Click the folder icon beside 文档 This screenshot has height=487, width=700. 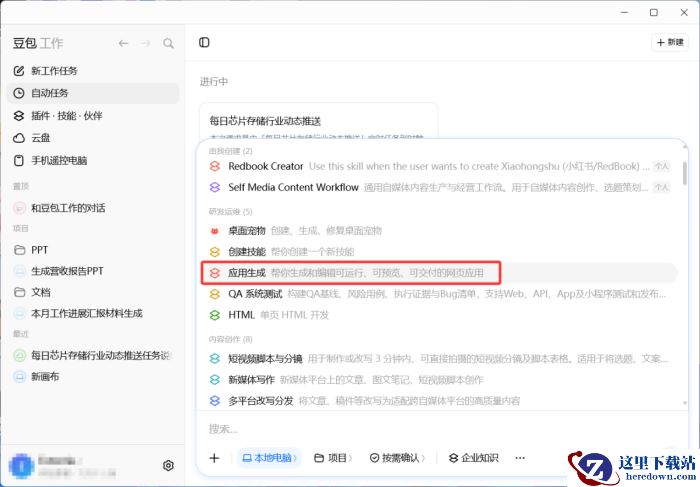[19, 292]
